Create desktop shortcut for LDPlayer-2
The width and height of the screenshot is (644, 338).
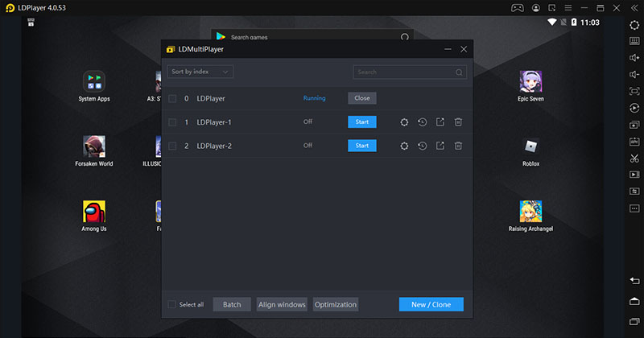(x=440, y=146)
